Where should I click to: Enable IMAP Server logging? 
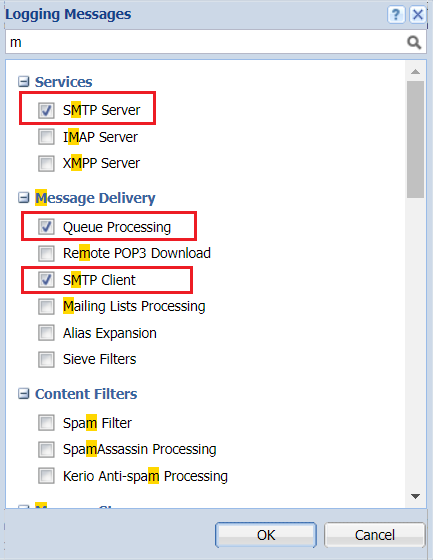(46, 137)
